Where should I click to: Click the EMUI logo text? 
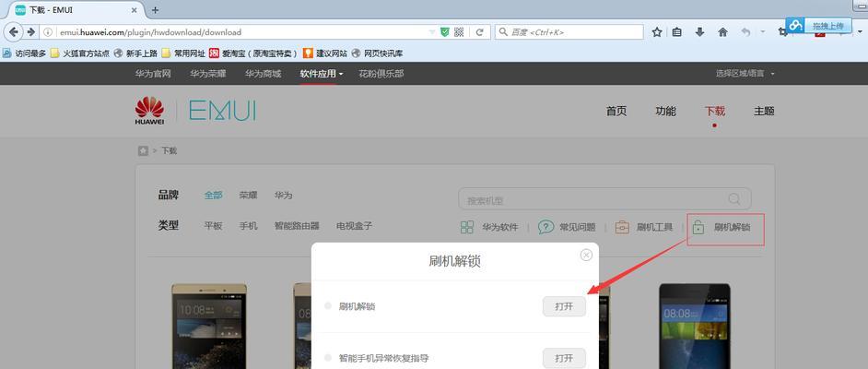[x=222, y=111]
